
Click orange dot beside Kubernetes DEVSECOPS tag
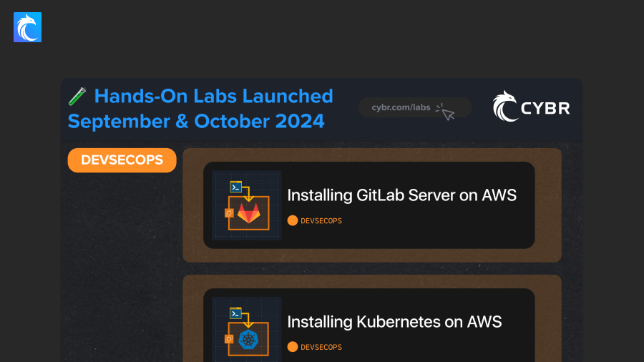pyautogui.click(x=293, y=347)
